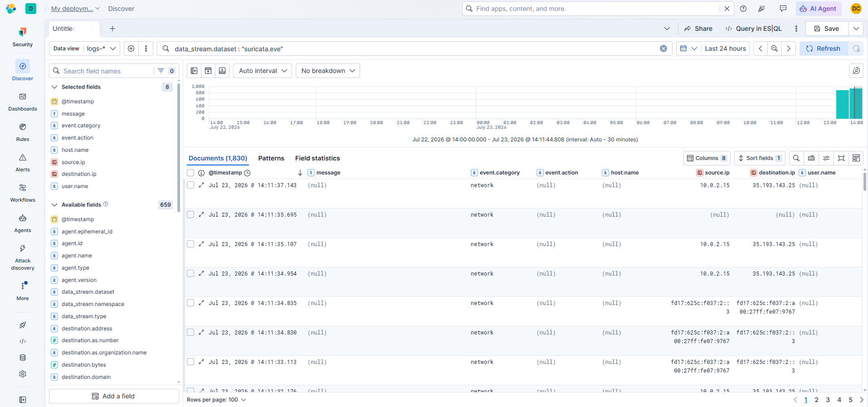Image resolution: width=868 pixels, height=407 pixels.
Task: Open the AI Agent button
Action: point(819,9)
